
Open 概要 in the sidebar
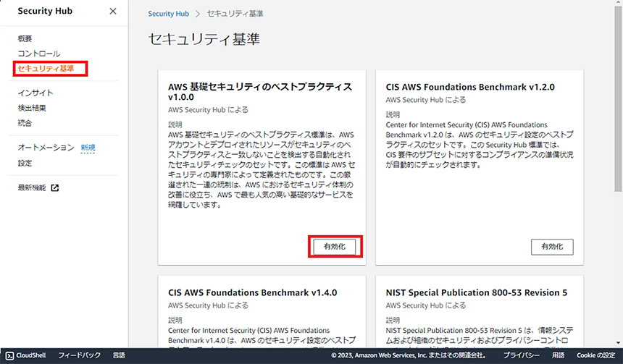[25, 38]
